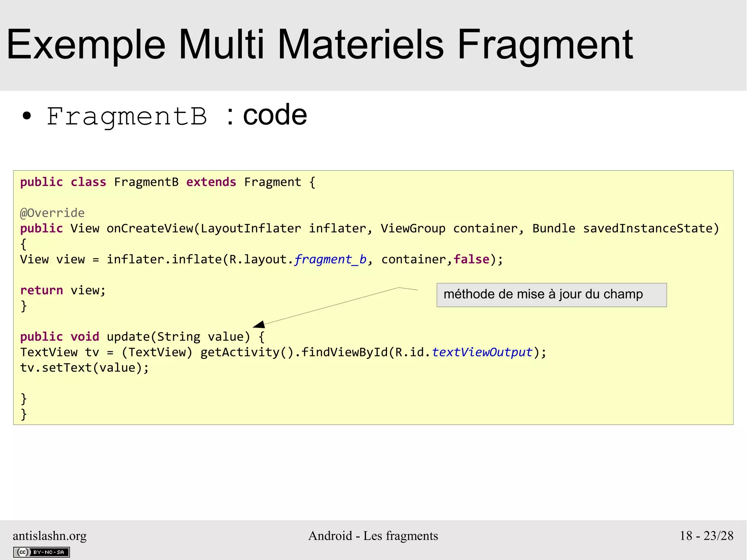The height and width of the screenshot is (560, 747).
Task: Click the antislashn.org footer text
Action: (x=50, y=536)
